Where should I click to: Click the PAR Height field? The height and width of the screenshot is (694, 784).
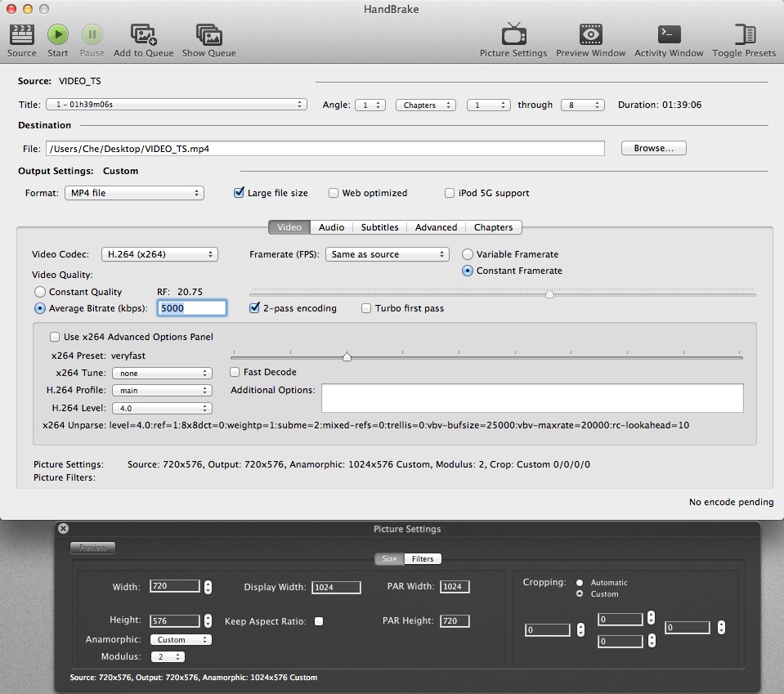[x=455, y=621]
